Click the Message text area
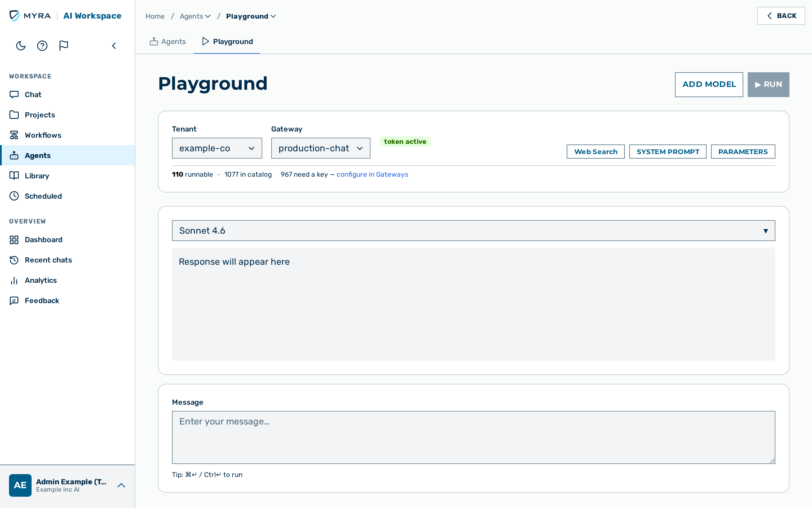Screen dimensions: 812x508 pos(473,437)
